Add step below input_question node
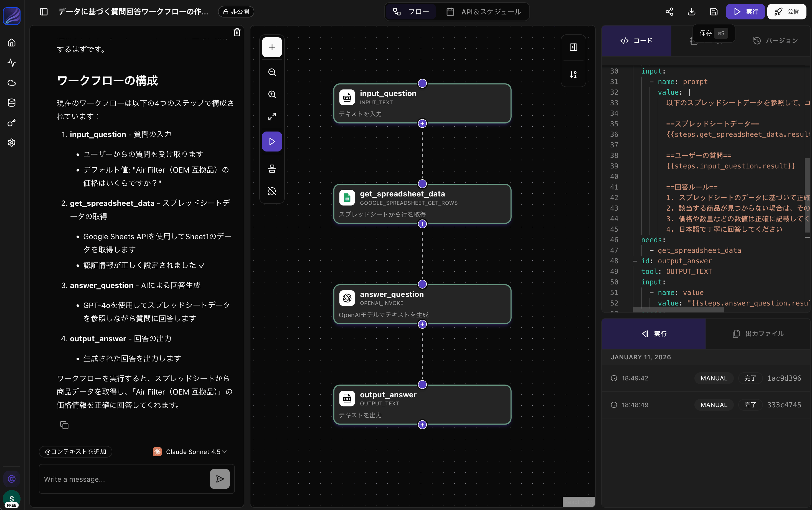The image size is (812, 510). click(x=422, y=123)
